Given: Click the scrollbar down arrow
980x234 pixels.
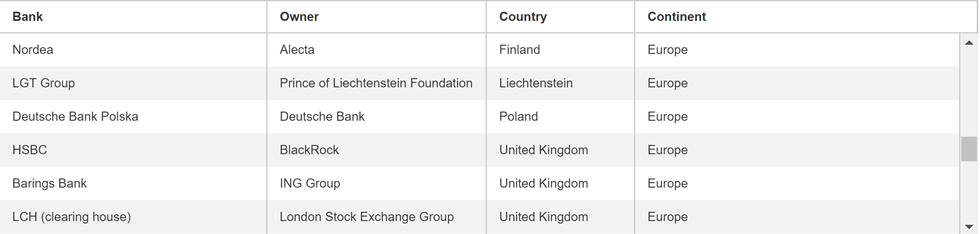Looking at the screenshot, I should 969,226.
